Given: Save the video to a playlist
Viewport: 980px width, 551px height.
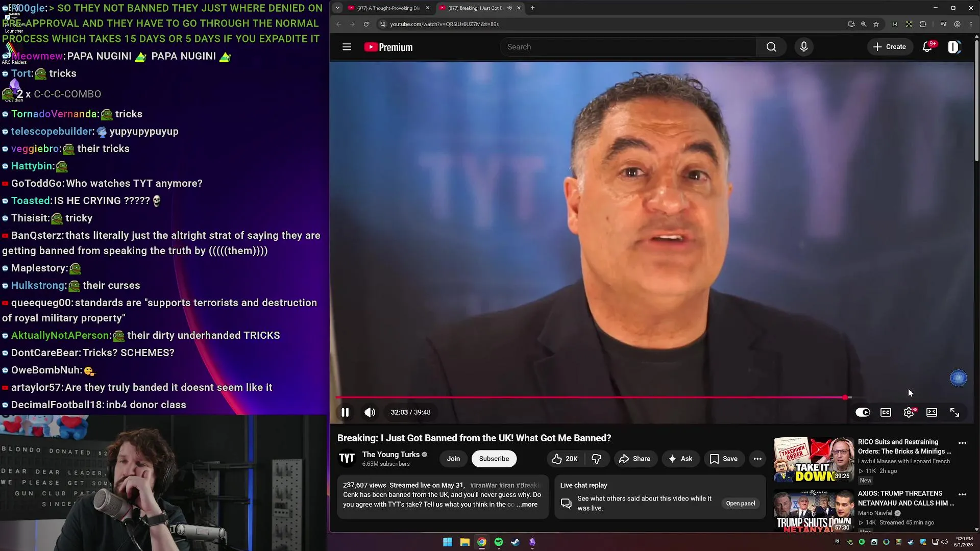Looking at the screenshot, I should tap(724, 459).
